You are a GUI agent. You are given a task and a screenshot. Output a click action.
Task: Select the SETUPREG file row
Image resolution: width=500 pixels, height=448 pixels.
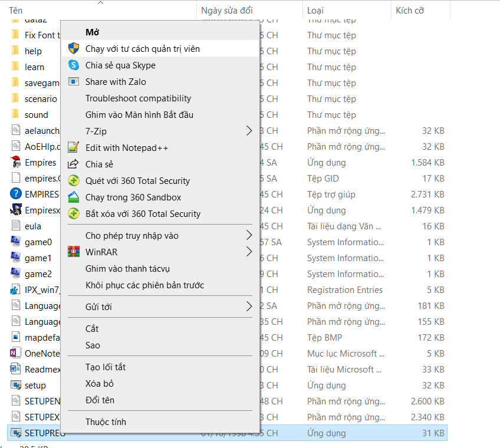(x=354, y=433)
